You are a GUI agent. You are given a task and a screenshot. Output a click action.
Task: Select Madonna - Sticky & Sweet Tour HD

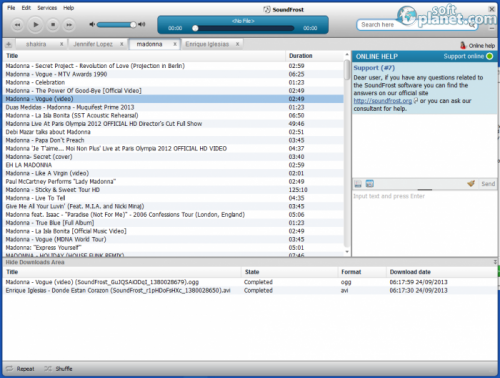(x=173, y=190)
